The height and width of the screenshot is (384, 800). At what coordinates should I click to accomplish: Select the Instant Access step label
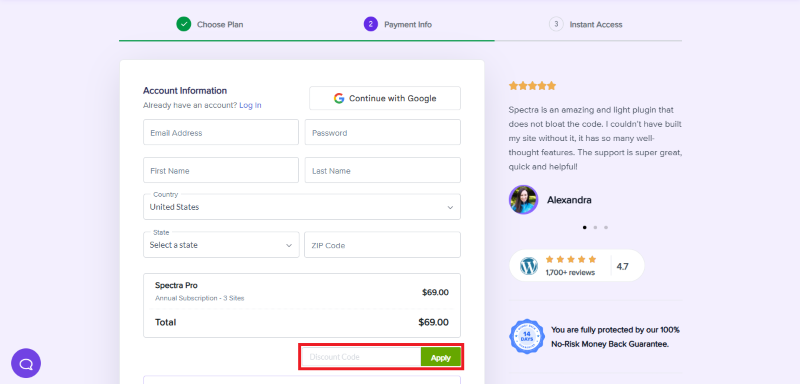596,24
